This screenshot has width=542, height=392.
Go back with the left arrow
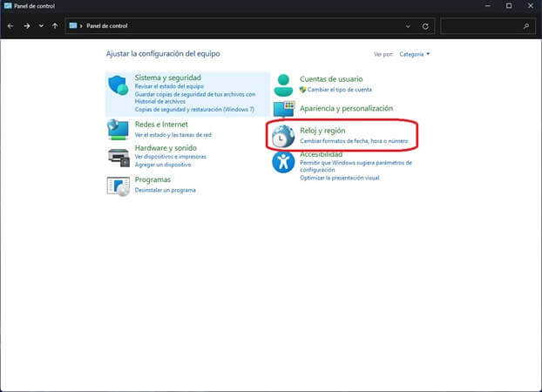coord(10,26)
